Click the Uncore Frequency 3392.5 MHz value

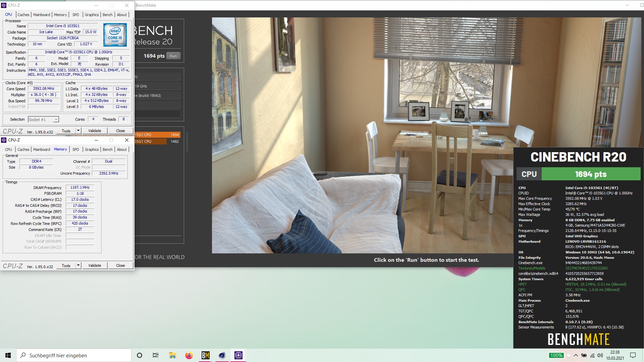(109, 173)
